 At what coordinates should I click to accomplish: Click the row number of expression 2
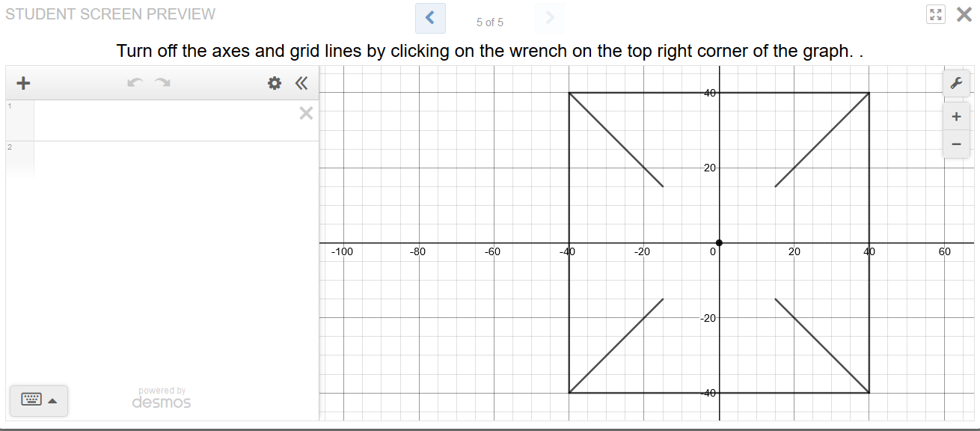coord(10,147)
